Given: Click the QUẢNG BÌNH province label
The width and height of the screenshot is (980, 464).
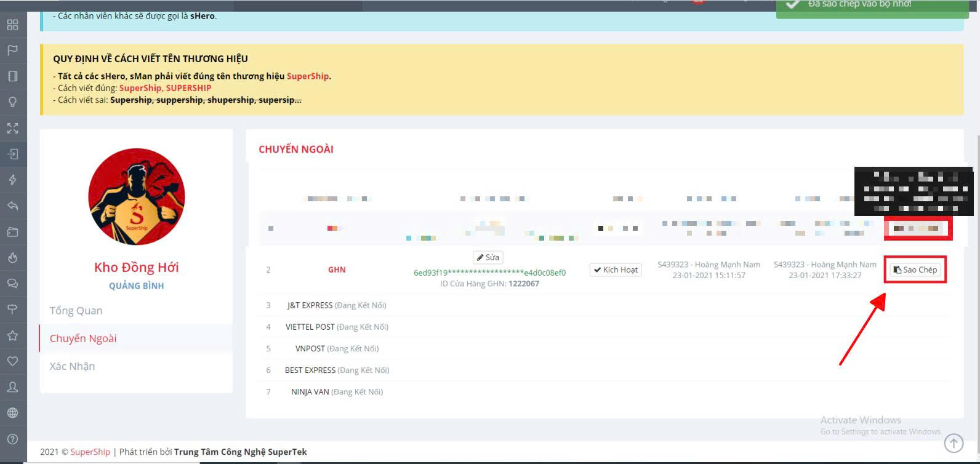Looking at the screenshot, I should [x=136, y=286].
